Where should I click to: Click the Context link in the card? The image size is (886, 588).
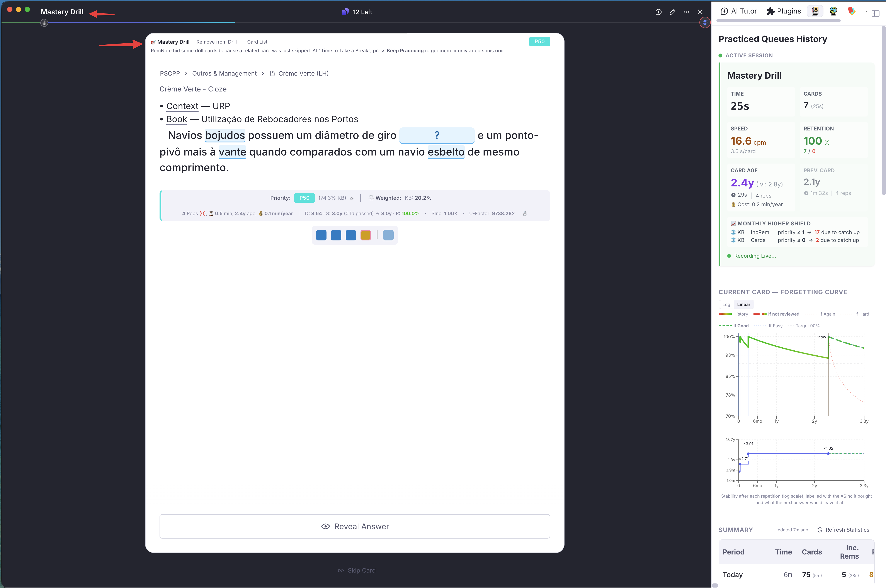(182, 106)
